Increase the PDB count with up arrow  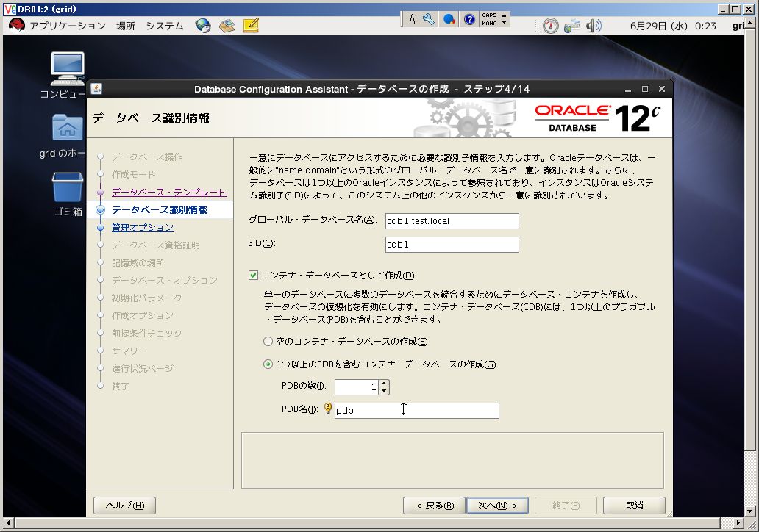[x=384, y=384]
